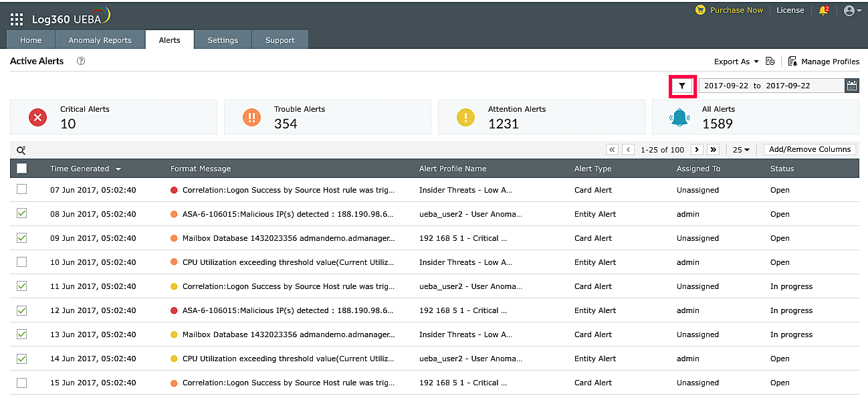
Task: Click the Add/Remove Columns button
Action: (x=810, y=149)
